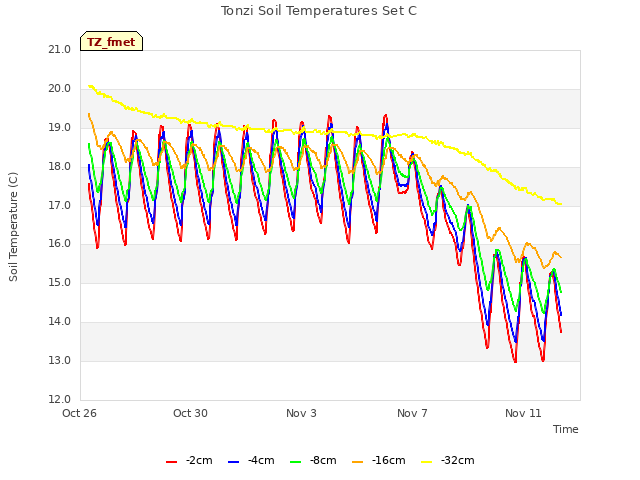Click the Soil Temperature (C) axis label
Screen dimensions: 640x480
pos(13,227)
